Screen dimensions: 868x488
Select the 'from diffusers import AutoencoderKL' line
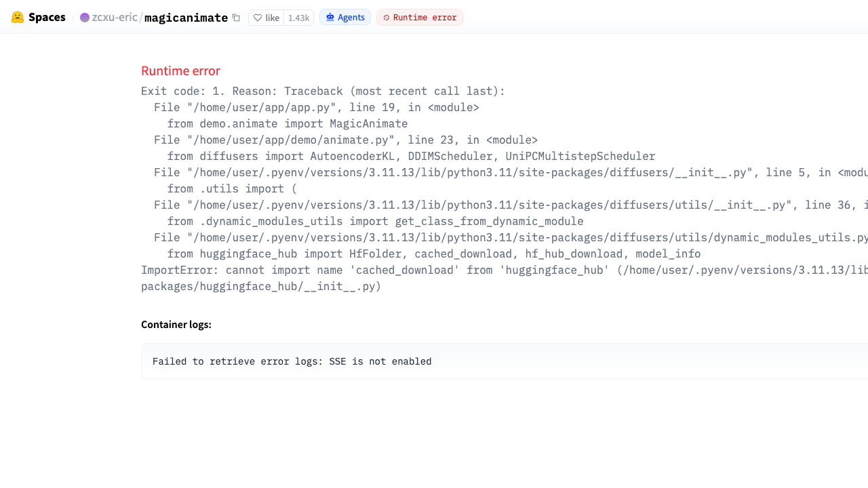tap(411, 157)
